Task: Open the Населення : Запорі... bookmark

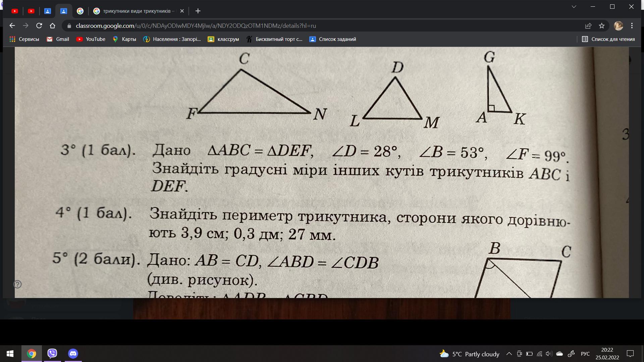Action: click(x=172, y=39)
